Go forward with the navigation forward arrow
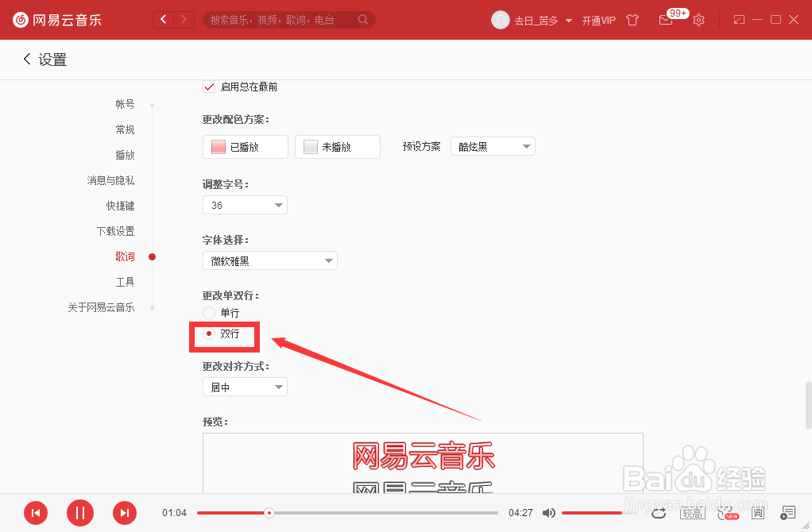Screen dimensions: 812x532 [x=184, y=20]
